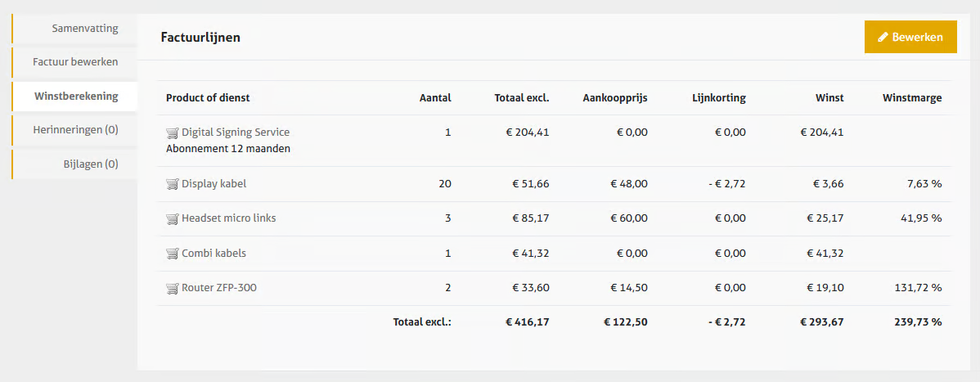
Task: Click the cart icon next to Display kabel
Action: coord(172,184)
